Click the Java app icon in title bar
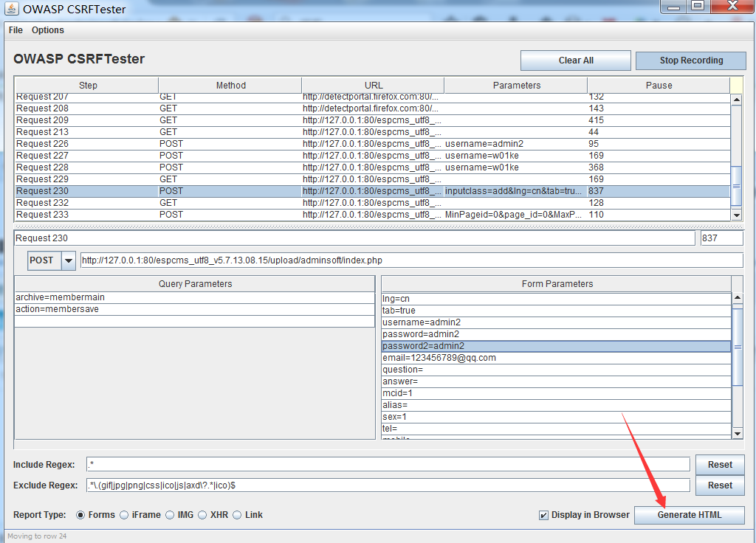Viewport: 756px width, 543px height. (11, 9)
